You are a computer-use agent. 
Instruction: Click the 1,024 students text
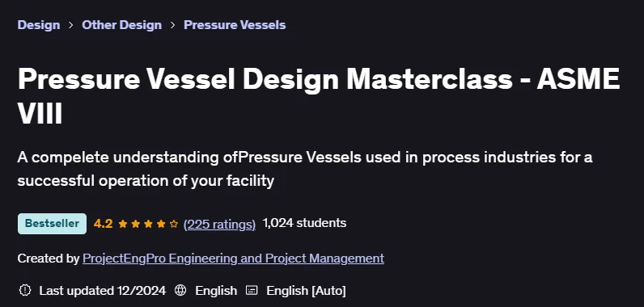click(304, 223)
